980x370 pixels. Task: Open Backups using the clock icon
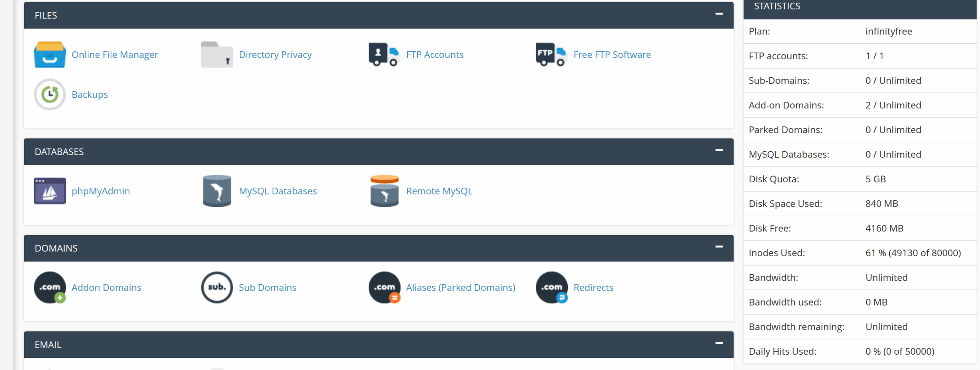click(49, 94)
